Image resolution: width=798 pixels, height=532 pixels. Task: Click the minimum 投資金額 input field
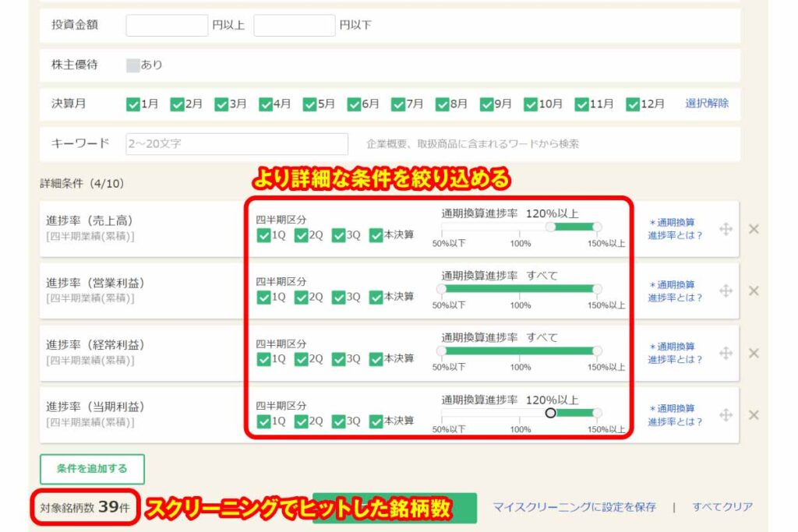(167, 26)
